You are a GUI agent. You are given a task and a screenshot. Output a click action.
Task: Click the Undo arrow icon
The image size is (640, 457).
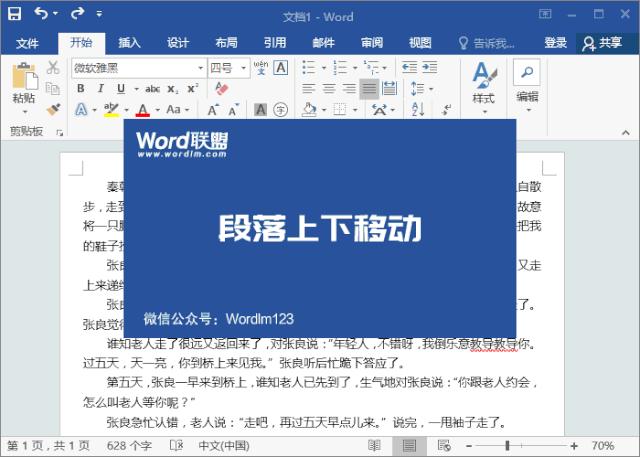click(x=41, y=13)
